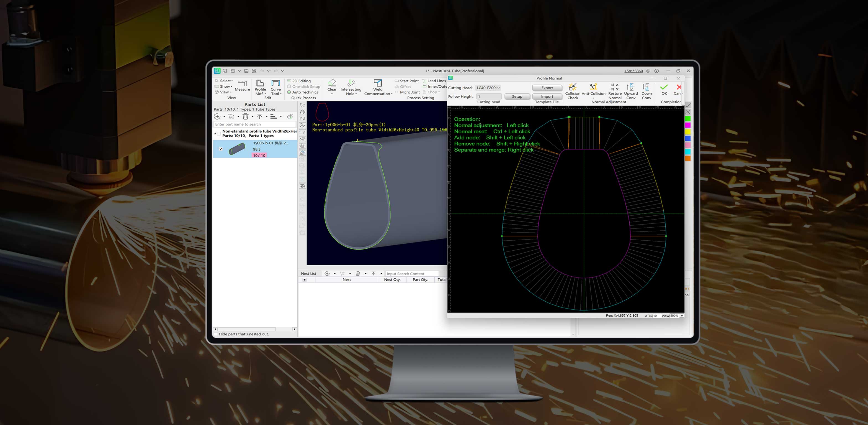Click the Restore Normal icon
Screen dimensions: 868x425
click(615, 87)
